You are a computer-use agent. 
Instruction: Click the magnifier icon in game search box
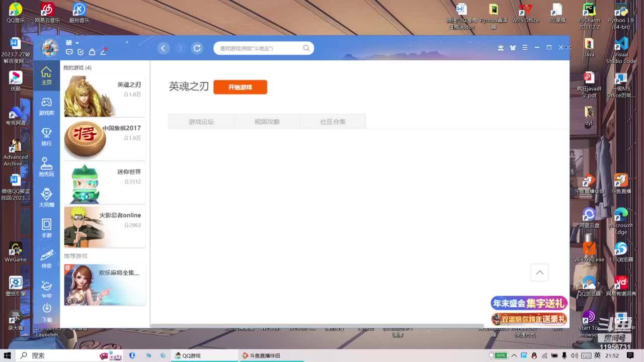pyautogui.click(x=306, y=48)
